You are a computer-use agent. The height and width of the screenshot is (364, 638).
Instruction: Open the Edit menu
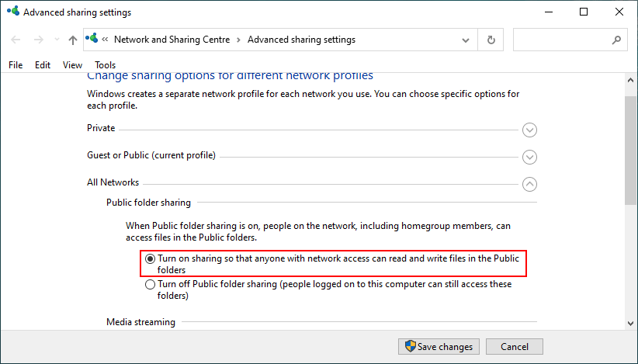tap(43, 65)
